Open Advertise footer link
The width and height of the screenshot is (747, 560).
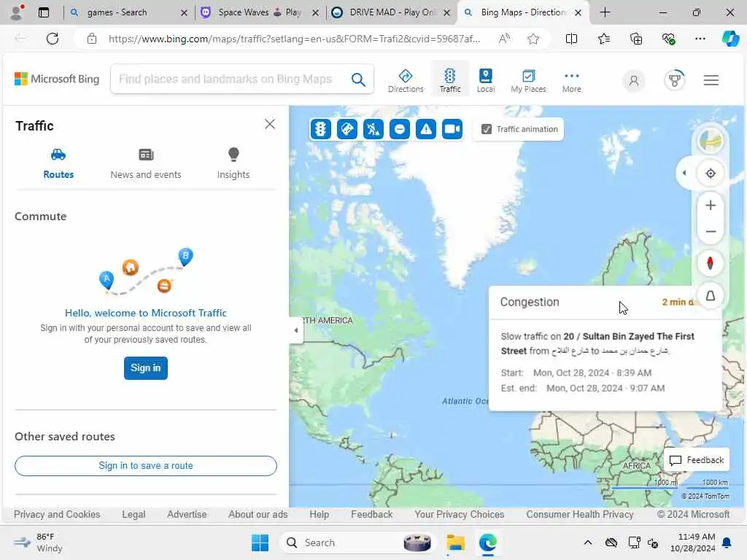[x=187, y=514]
